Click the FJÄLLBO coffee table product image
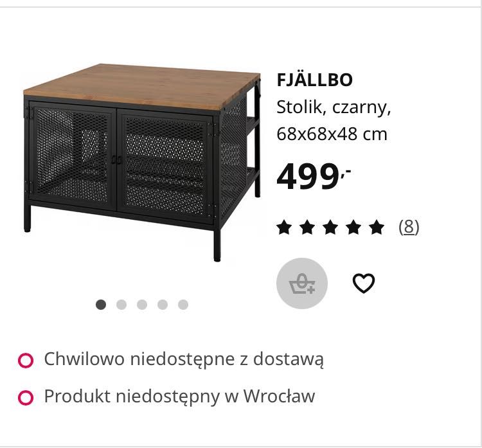The width and height of the screenshot is (482, 448). pyautogui.click(x=142, y=161)
